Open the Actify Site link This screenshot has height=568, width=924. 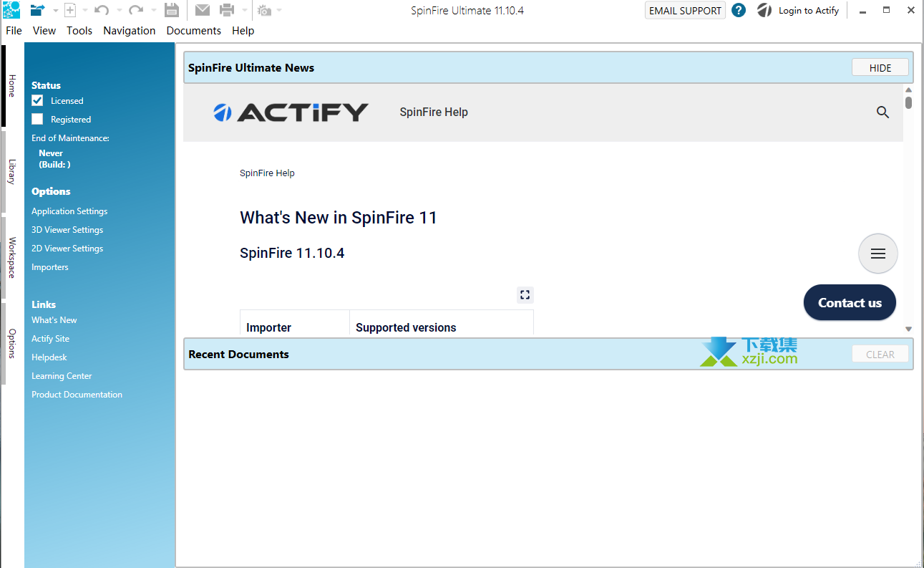(x=50, y=339)
